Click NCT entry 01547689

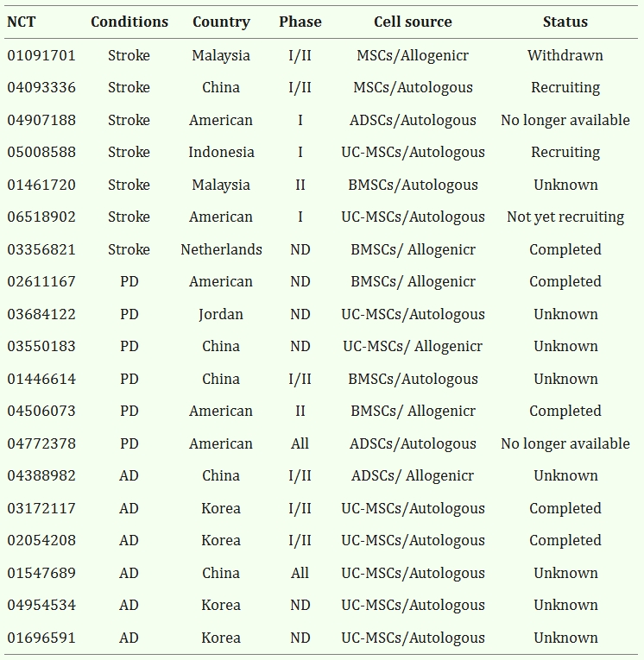click(41, 573)
